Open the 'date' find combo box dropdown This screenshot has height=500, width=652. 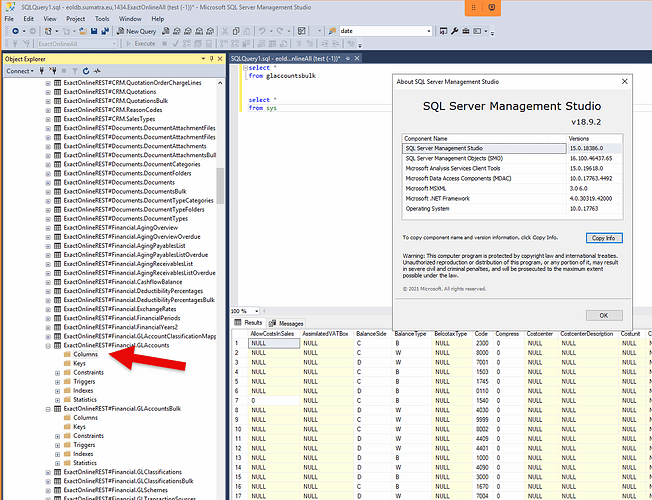tap(429, 31)
